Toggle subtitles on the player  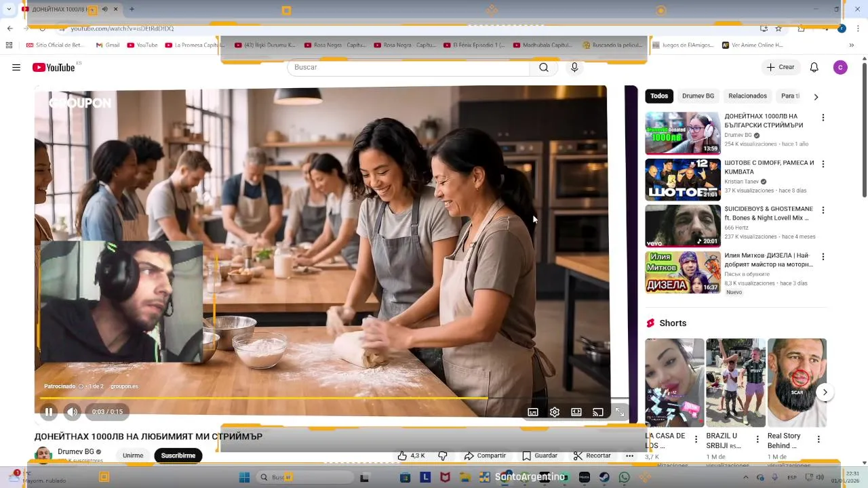pyautogui.click(x=533, y=412)
